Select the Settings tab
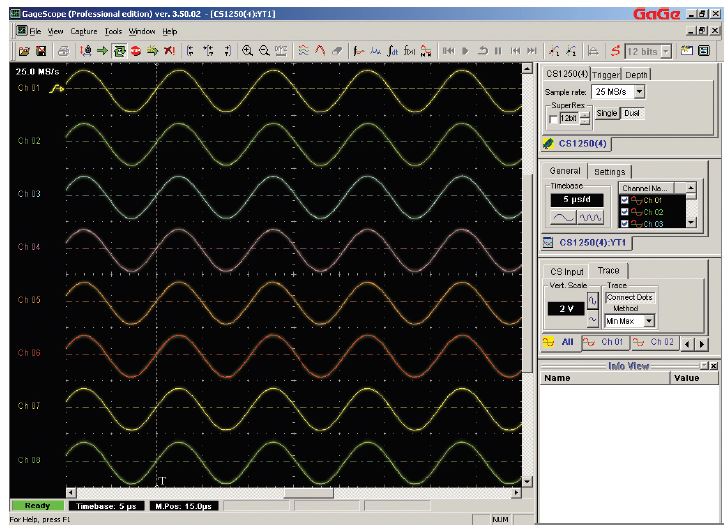 (610, 172)
